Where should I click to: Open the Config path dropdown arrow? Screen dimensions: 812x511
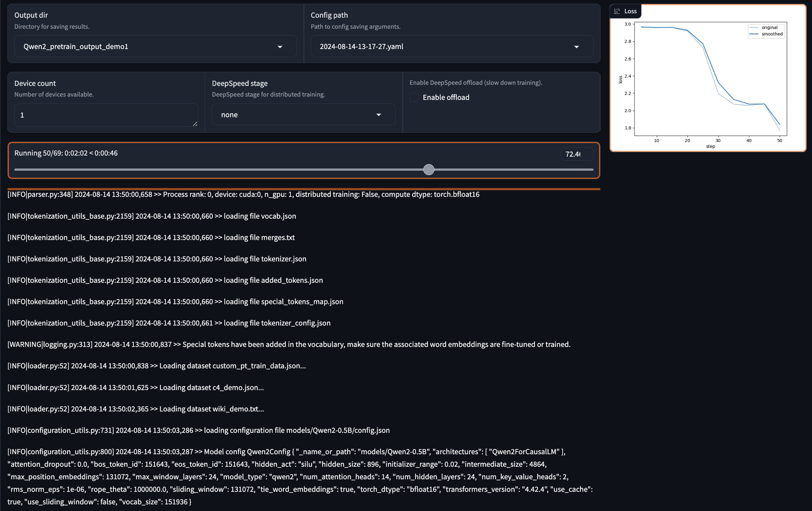coord(576,47)
